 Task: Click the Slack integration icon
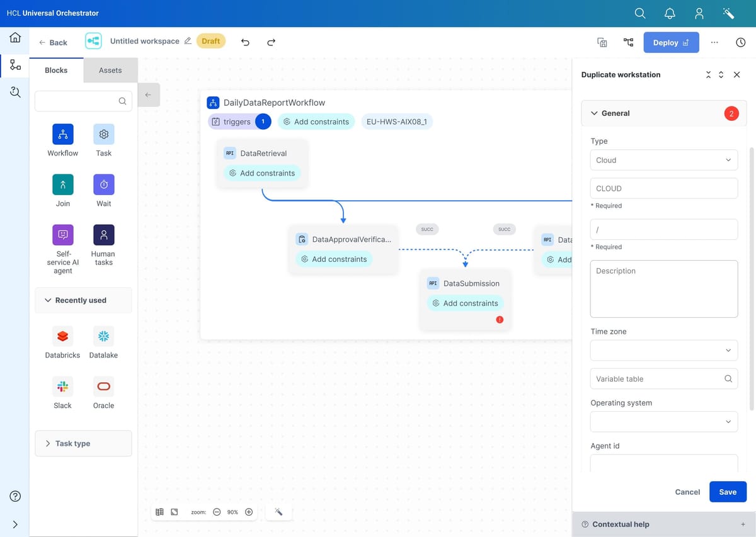tap(62, 387)
